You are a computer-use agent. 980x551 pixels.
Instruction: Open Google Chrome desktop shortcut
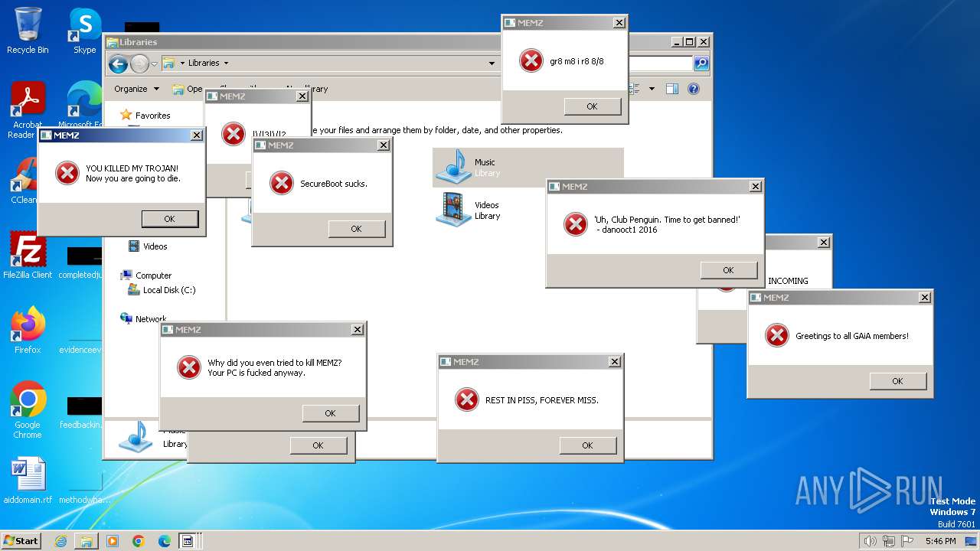pos(28,409)
